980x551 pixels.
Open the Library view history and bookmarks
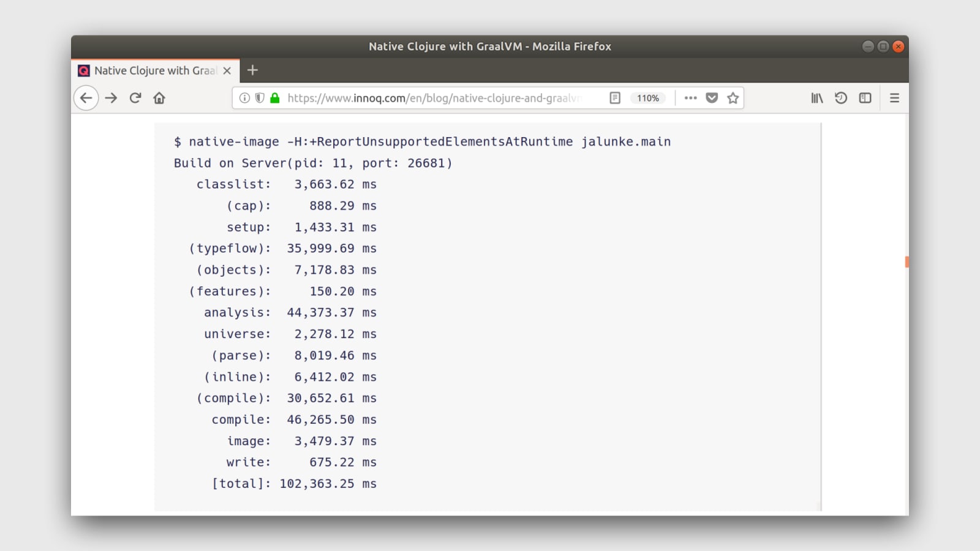[817, 98]
